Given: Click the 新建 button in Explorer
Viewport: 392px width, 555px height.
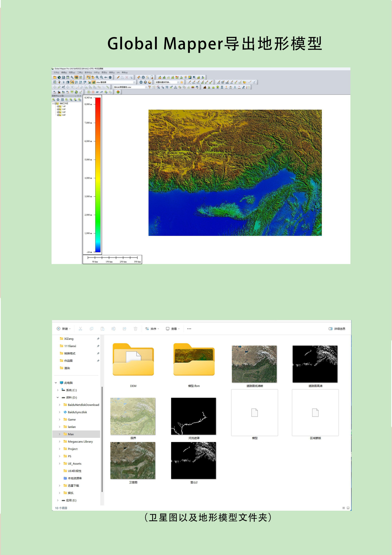Looking at the screenshot, I should click(64, 329).
